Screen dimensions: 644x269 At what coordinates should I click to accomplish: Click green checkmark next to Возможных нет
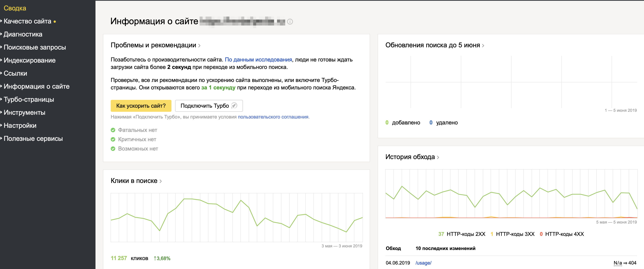113,149
